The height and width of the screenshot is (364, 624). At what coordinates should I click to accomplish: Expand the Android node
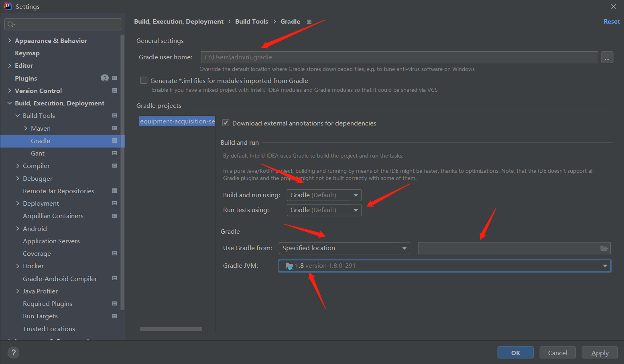coord(18,229)
